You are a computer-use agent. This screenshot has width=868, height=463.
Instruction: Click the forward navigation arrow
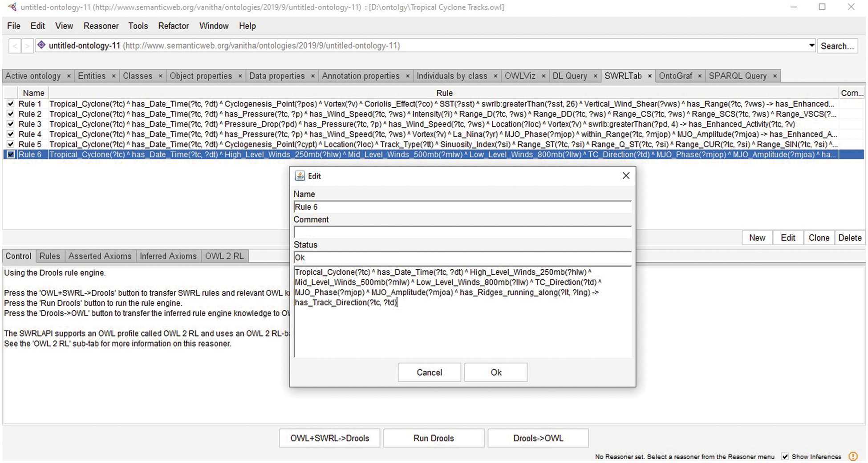(28, 46)
